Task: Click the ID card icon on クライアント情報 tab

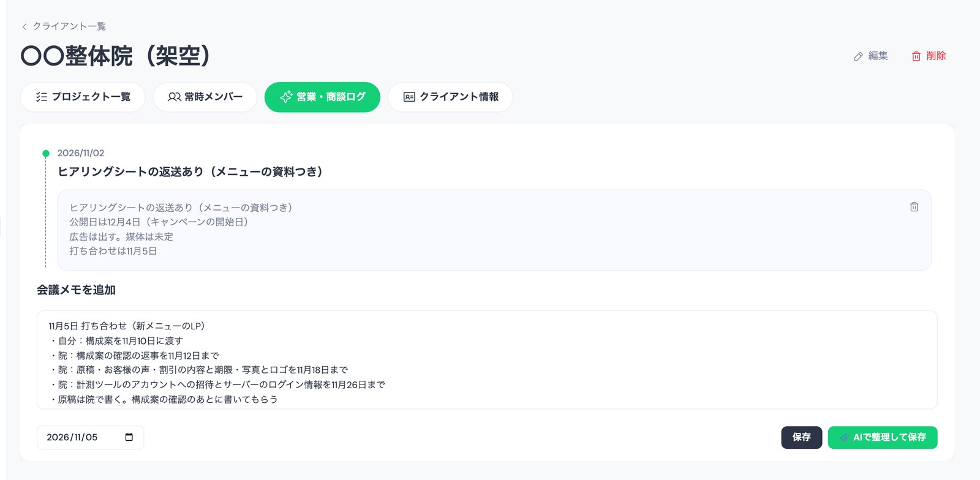Action: [x=409, y=97]
